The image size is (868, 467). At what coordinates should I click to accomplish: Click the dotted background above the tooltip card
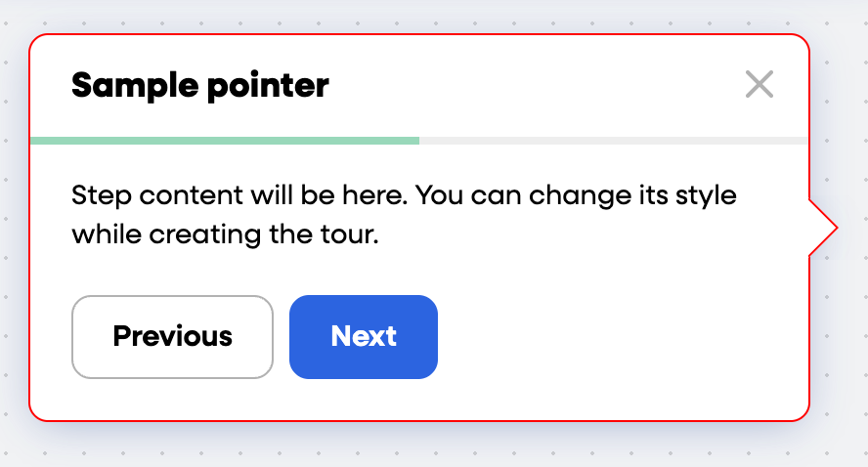click(430, 14)
